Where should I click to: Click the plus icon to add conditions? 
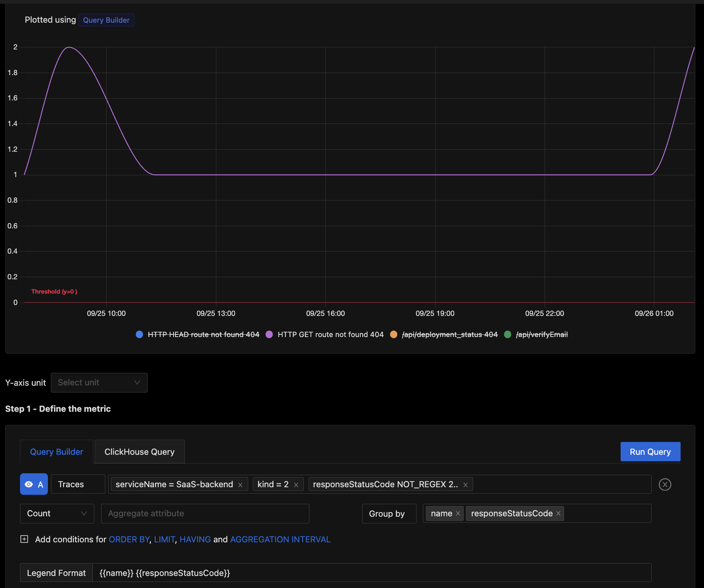click(24, 539)
